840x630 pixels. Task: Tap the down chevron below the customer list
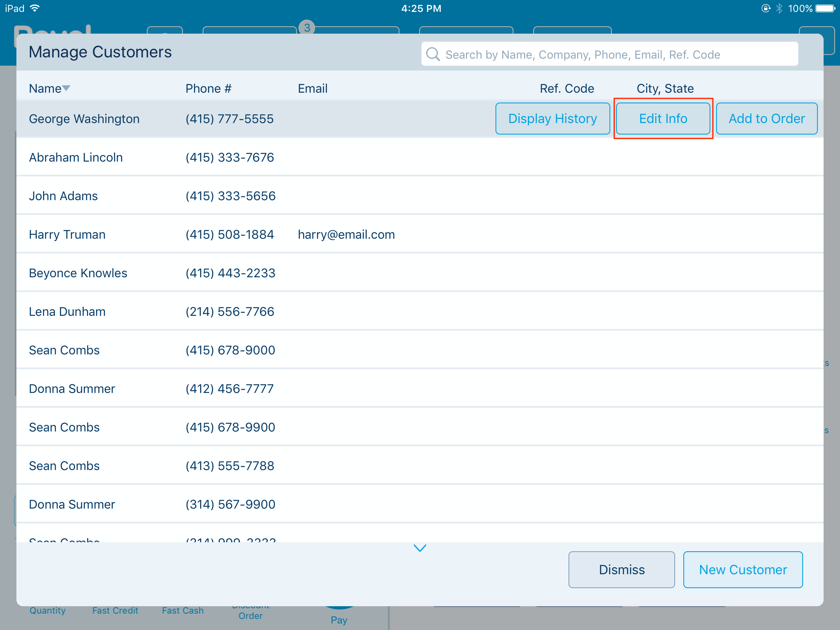(x=420, y=548)
